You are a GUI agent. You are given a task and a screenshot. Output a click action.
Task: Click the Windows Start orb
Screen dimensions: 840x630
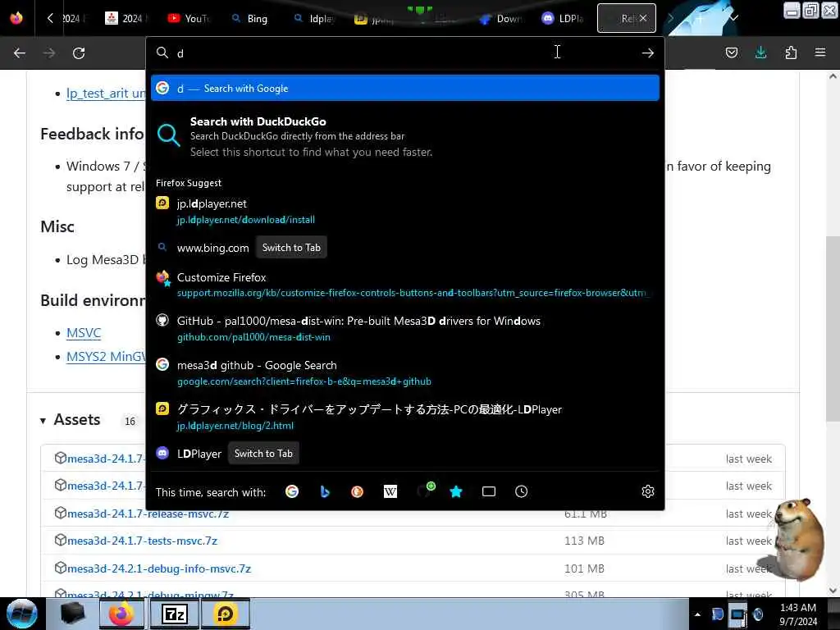coord(22,614)
